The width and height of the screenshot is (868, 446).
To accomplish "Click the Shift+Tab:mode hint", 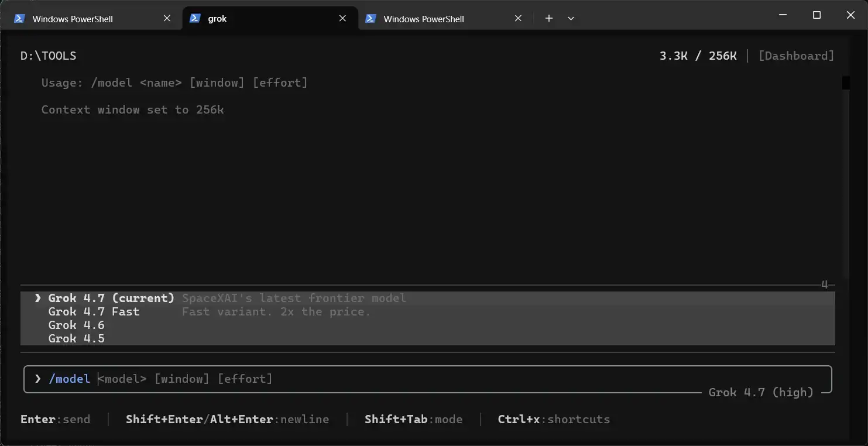I will tap(413, 419).
